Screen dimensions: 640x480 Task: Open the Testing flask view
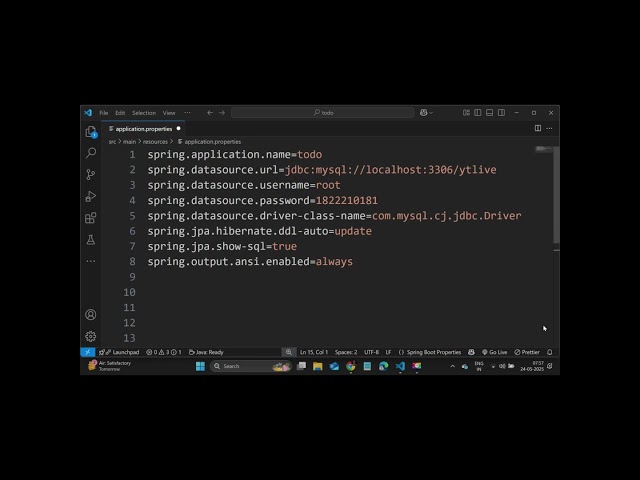91,240
